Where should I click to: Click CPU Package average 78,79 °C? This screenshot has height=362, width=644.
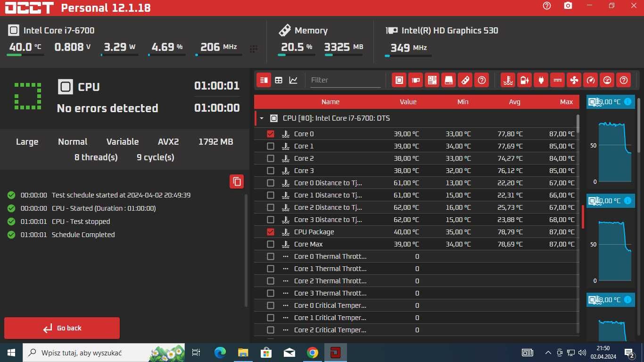tap(510, 232)
